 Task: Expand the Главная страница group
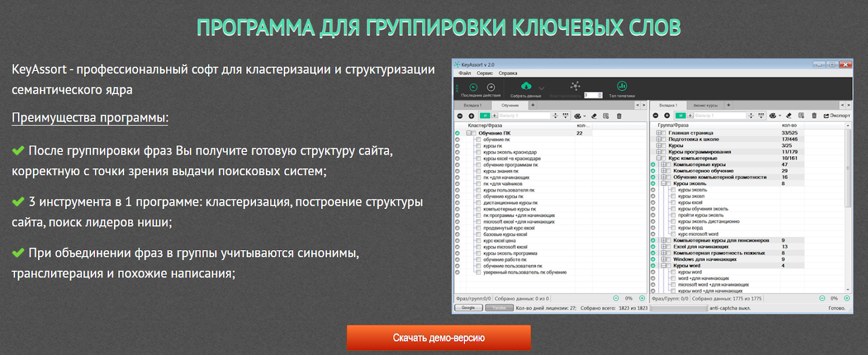tap(659, 133)
